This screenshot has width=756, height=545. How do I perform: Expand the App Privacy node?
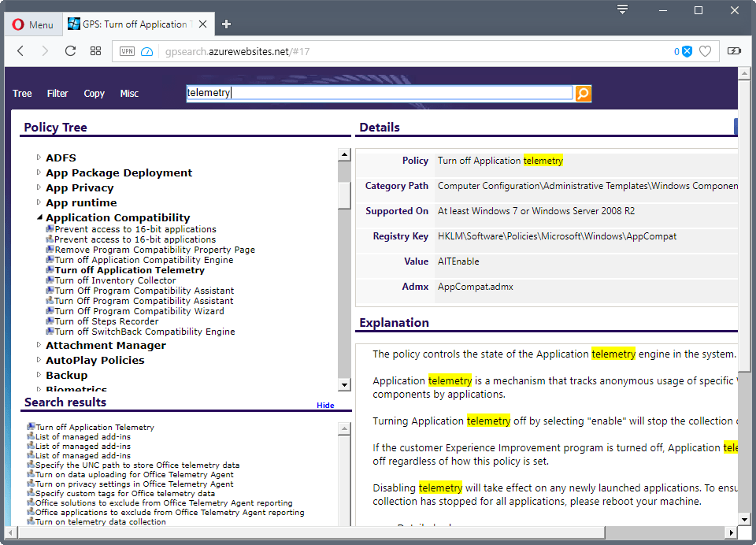pos(39,187)
